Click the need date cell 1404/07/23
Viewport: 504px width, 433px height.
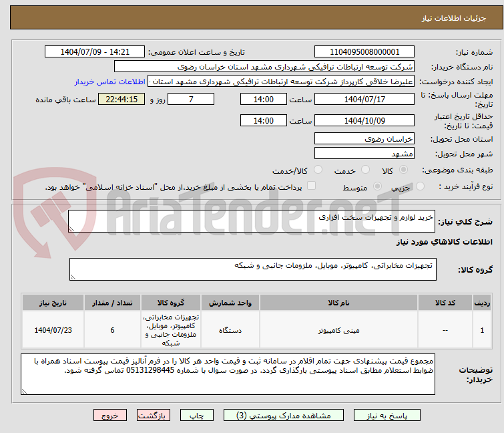point(53,330)
